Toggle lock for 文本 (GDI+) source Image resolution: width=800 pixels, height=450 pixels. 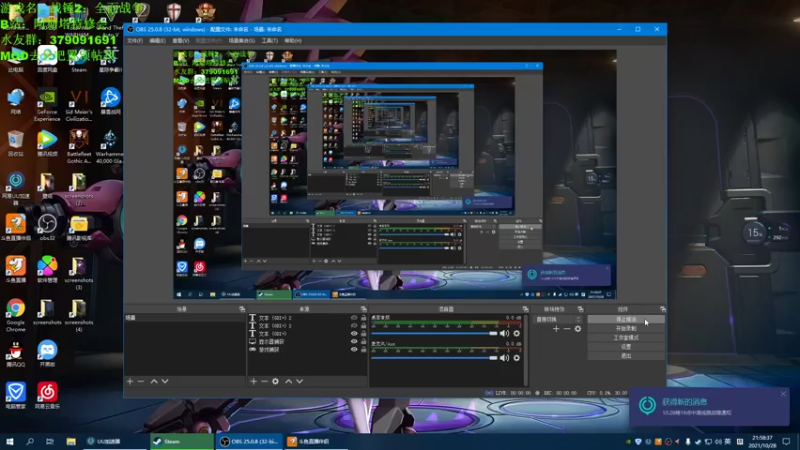coord(363,334)
